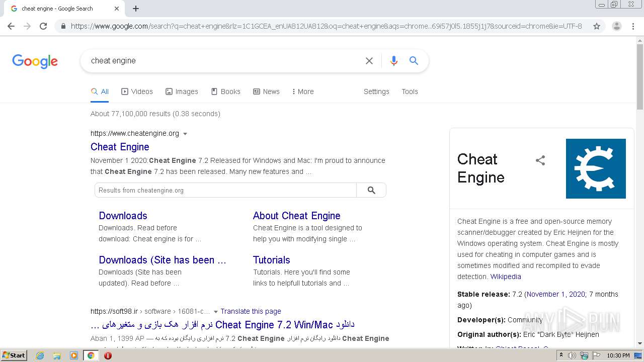The height and width of the screenshot is (362, 644).
Task: Open Downloads (Site has been ... sitelink
Action: pyautogui.click(x=163, y=260)
